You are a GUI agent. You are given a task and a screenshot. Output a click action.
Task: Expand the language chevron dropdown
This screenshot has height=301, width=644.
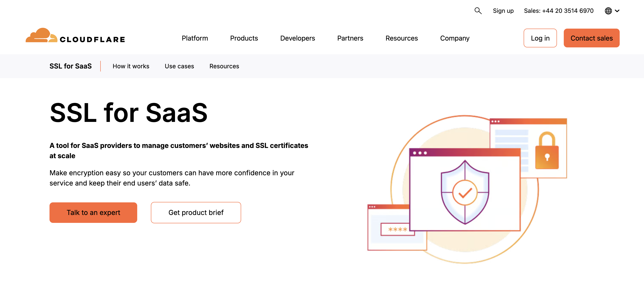click(617, 11)
